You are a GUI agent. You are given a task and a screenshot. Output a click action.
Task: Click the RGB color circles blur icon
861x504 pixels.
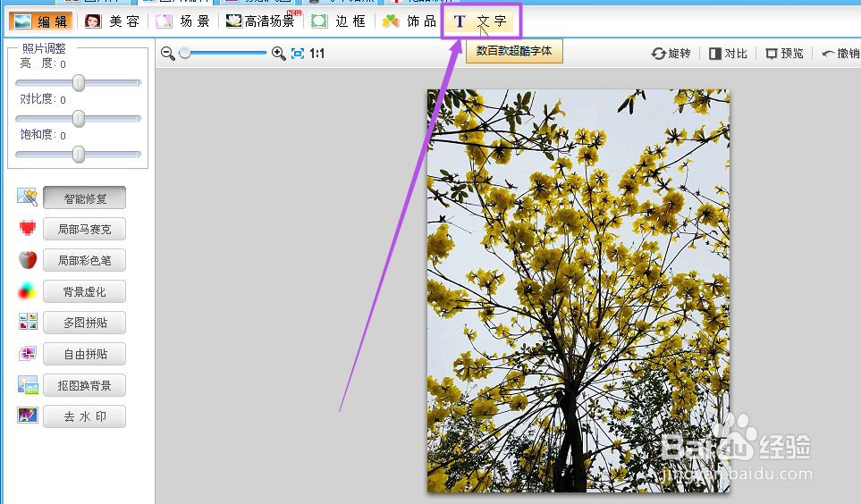tap(28, 291)
